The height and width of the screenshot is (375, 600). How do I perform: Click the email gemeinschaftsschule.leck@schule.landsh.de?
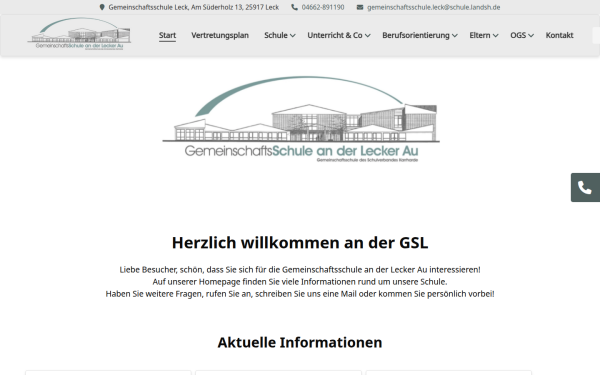tap(434, 7)
